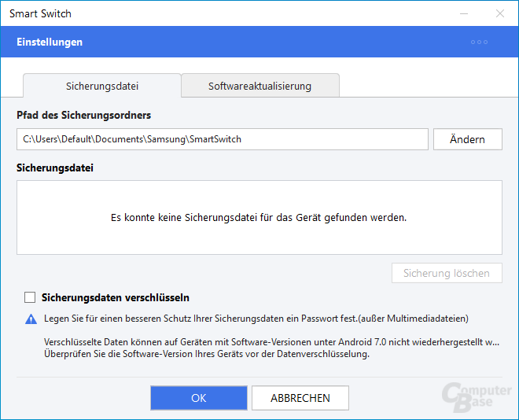Click the blue warning triangle icon
The image size is (519, 420).
(x=31, y=319)
